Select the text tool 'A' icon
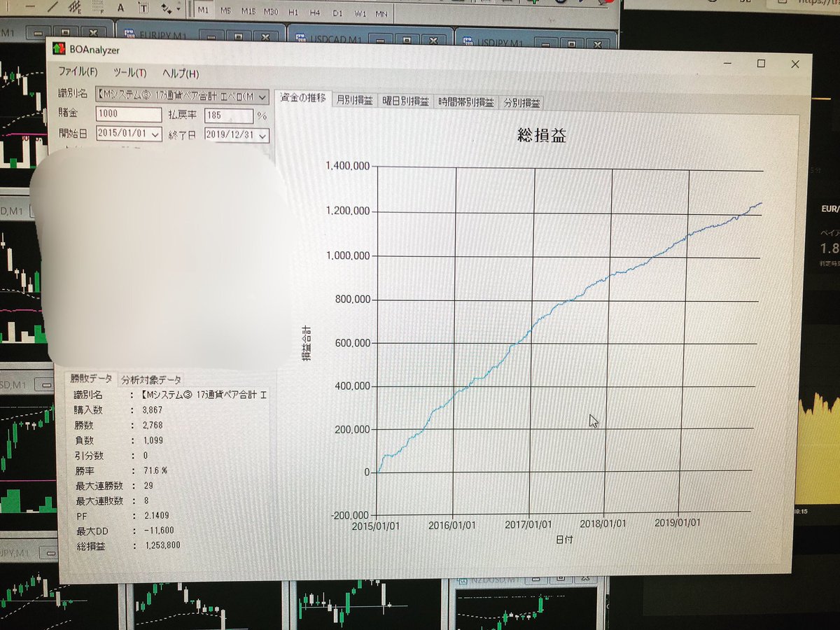The width and height of the screenshot is (840, 630). click(x=121, y=8)
